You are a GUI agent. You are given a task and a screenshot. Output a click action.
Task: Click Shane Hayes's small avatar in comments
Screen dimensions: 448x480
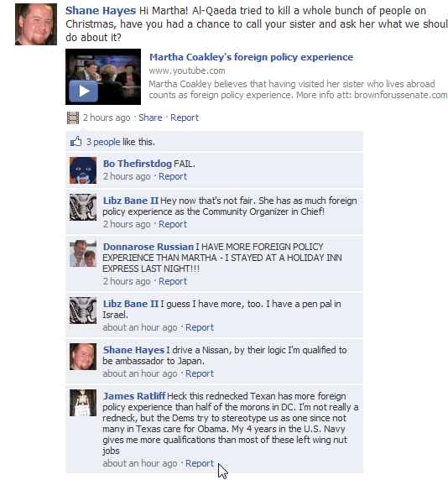pos(83,357)
